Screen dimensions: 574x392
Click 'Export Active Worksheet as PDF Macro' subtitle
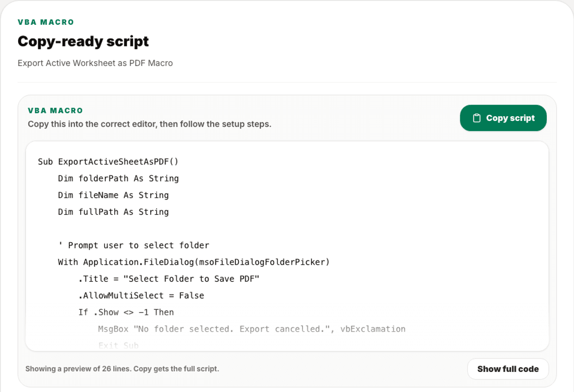tap(95, 63)
